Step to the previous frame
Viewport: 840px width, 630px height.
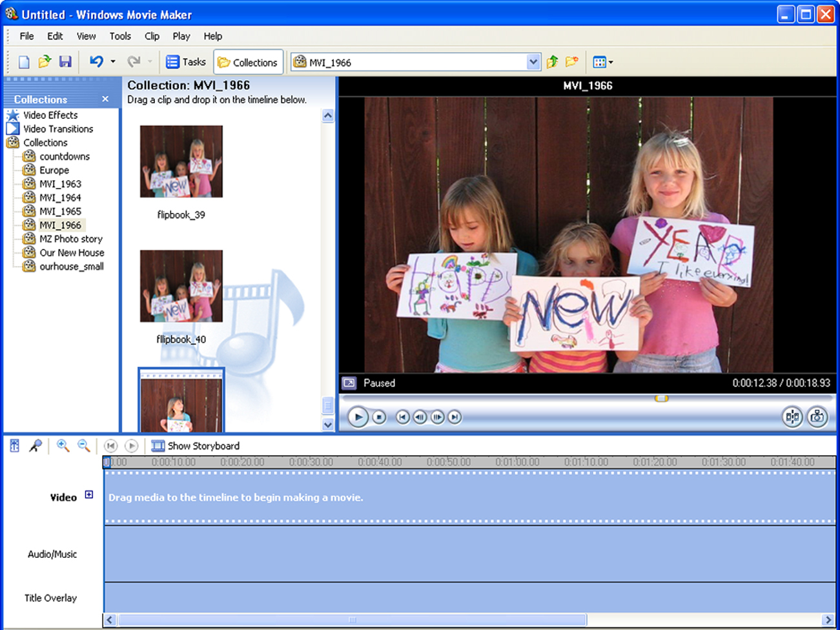point(420,417)
